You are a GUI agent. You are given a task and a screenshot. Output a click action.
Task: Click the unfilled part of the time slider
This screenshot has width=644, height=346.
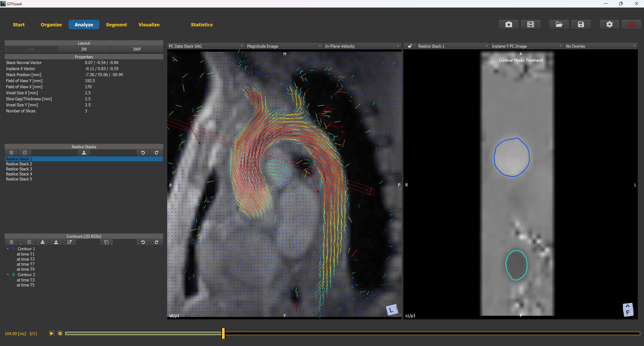pyautogui.click(x=433, y=334)
